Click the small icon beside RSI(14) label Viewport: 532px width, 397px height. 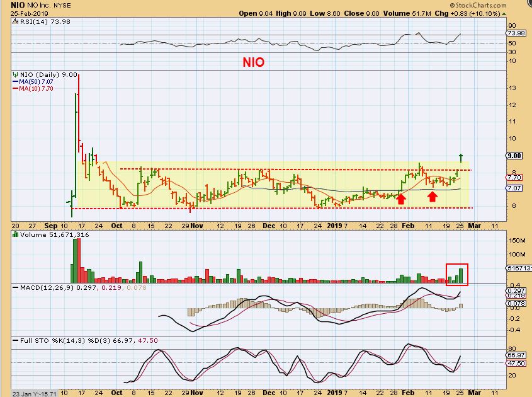click(x=15, y=21)
